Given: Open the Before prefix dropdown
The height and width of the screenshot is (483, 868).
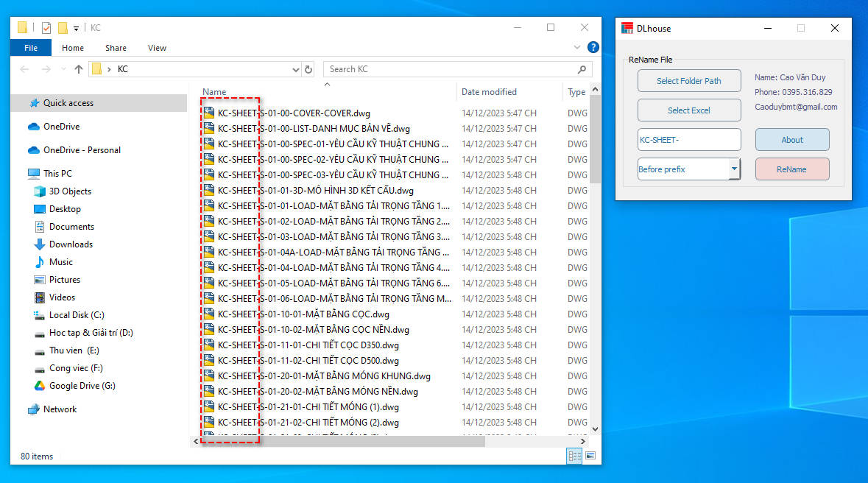Looking at the screenshot, I should point(734,169).
